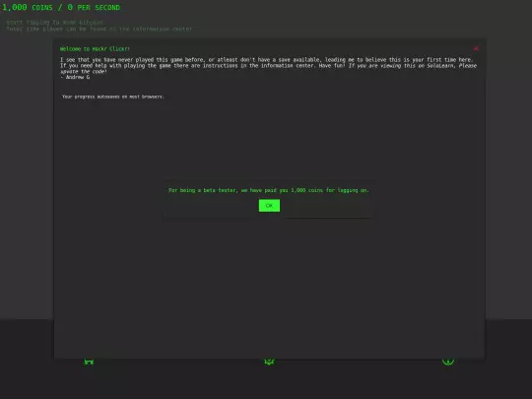The image size is (532, 399).
Task: Click the 1,000 coins per second counter
Action: click(61, 8)
